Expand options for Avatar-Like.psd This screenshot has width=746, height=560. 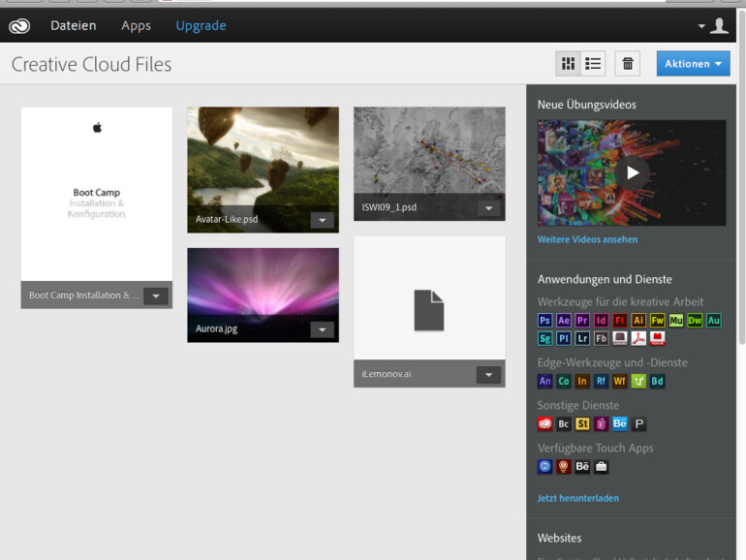tap(322, 220)
